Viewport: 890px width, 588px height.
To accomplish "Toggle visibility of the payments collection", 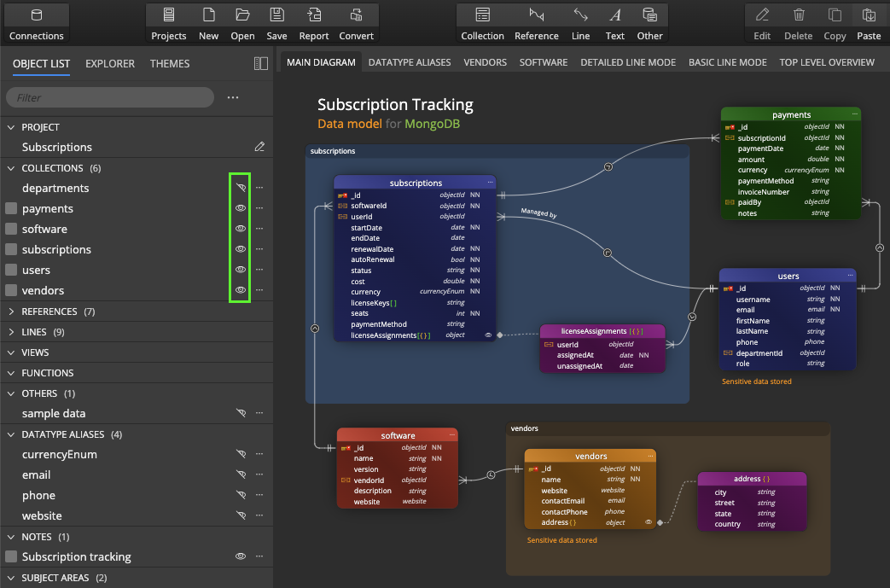I will pos(241,208).
